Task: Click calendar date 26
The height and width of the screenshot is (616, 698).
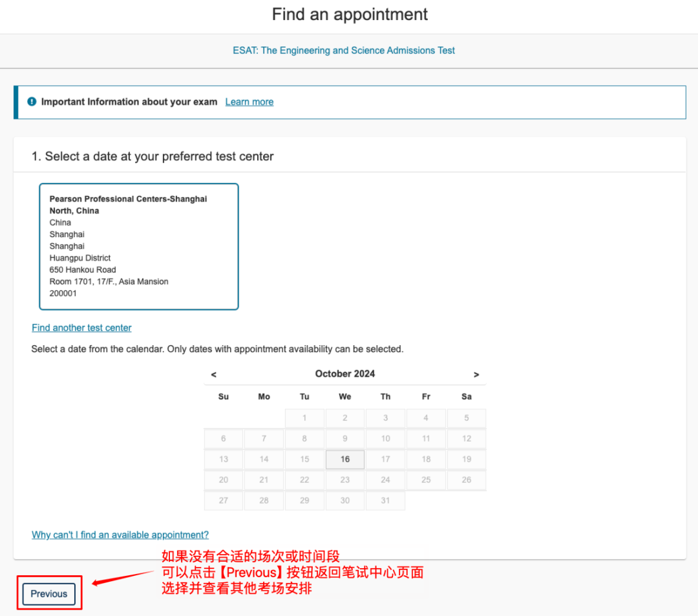Action: (467, 480)
